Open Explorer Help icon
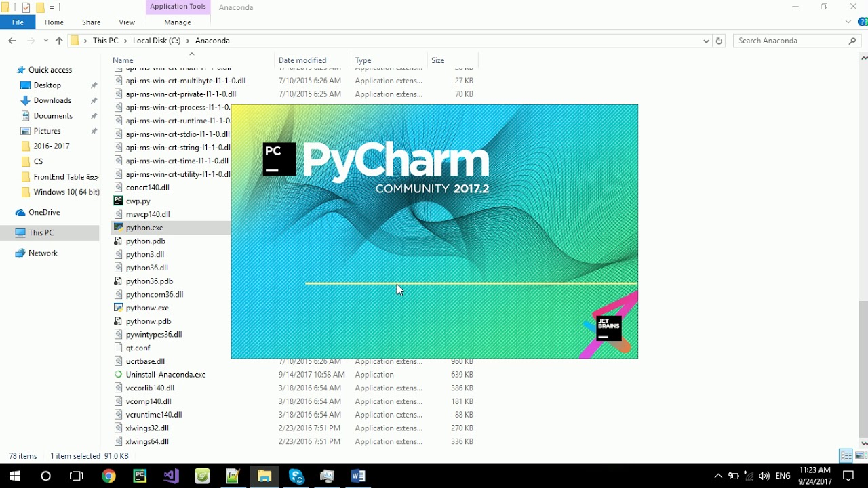The height and width of the screenshot is (488, 868). click(x=863, y=22)
